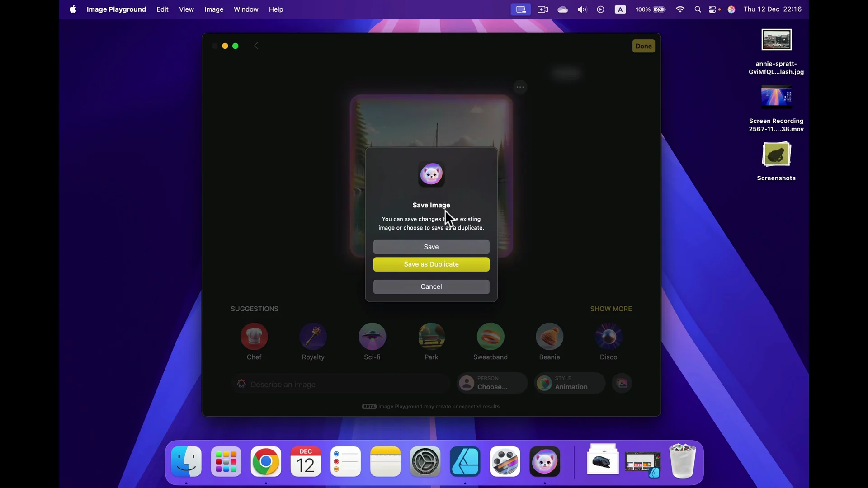The height and width of the screenshot is (488, 868).
Task: Open the Style dropdown set to Animation
Action: pyautogui.click(x=568, y=383)
